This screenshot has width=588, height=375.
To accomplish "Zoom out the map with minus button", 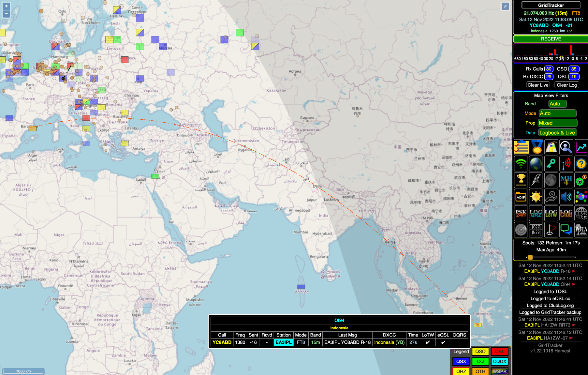I will coord(6,14).
